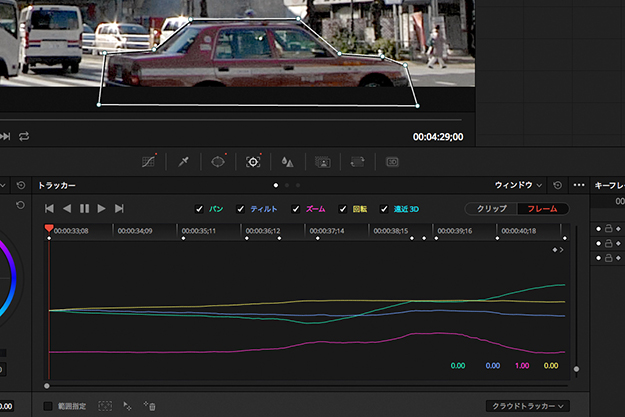
Task: Select the Qualifier eyedropper tool
Action: click(183, 161)
